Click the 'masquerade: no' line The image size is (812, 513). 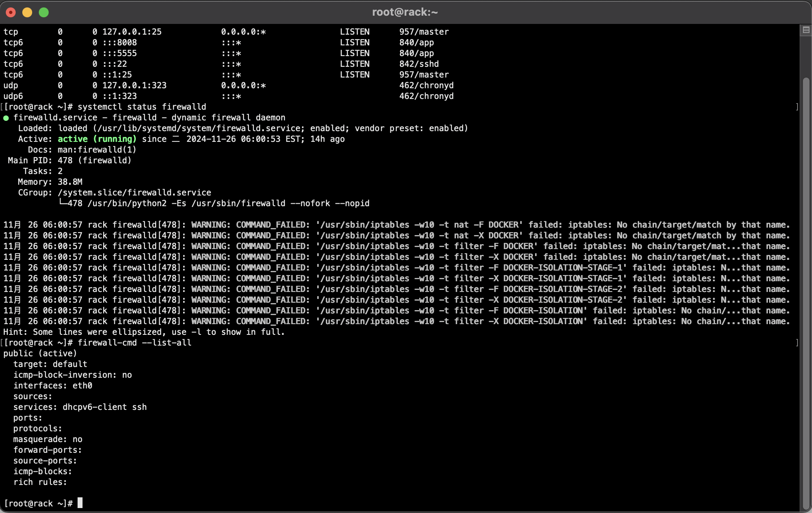point(48,439)
